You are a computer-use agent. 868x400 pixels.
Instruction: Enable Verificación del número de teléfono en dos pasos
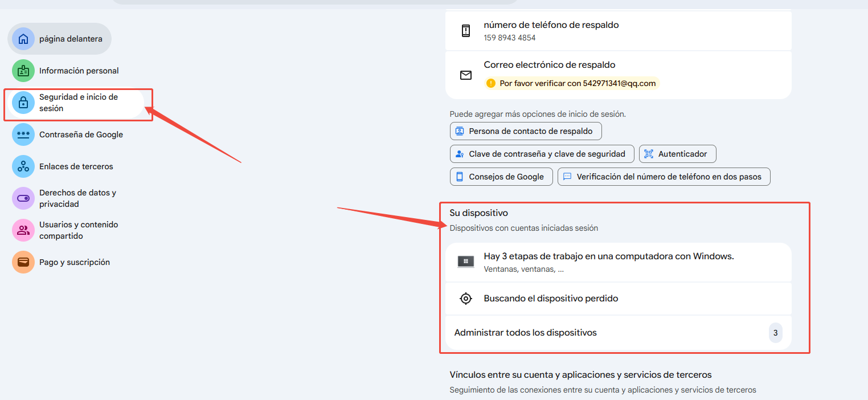click(664, 176)
